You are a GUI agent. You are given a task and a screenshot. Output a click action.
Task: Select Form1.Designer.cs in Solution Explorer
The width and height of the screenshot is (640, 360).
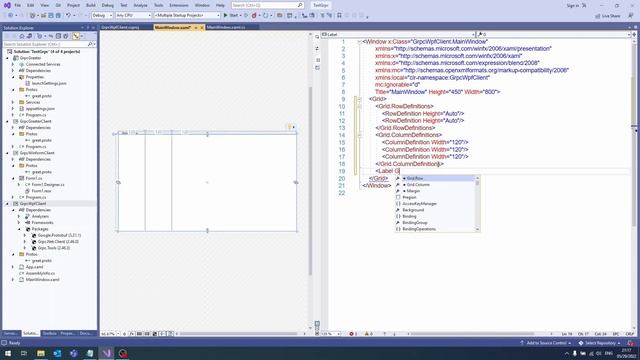point(48,185)
